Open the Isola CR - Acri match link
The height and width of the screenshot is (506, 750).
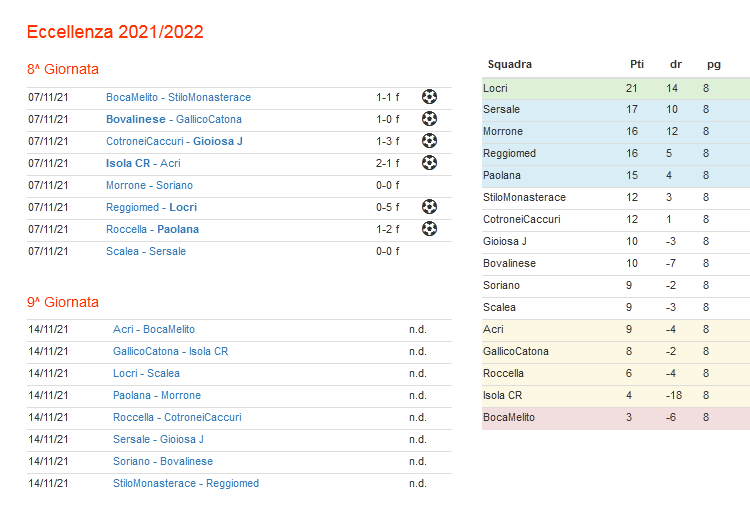pyautogui.click(x=143, y=163)
